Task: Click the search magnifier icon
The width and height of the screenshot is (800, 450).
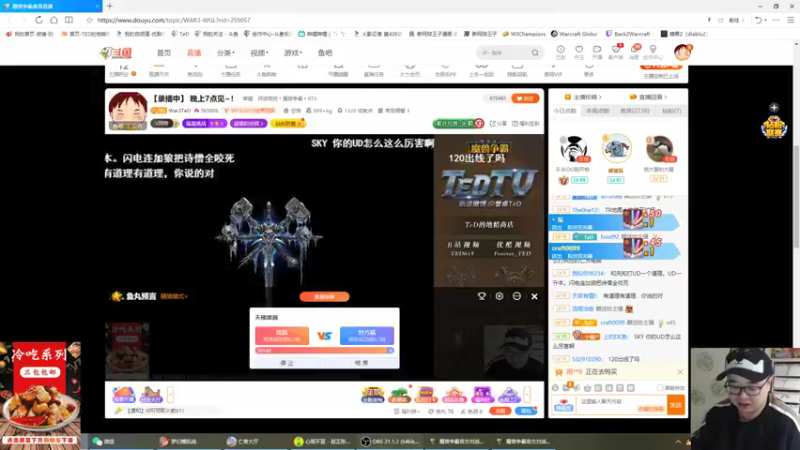Action: pos(535,53)
